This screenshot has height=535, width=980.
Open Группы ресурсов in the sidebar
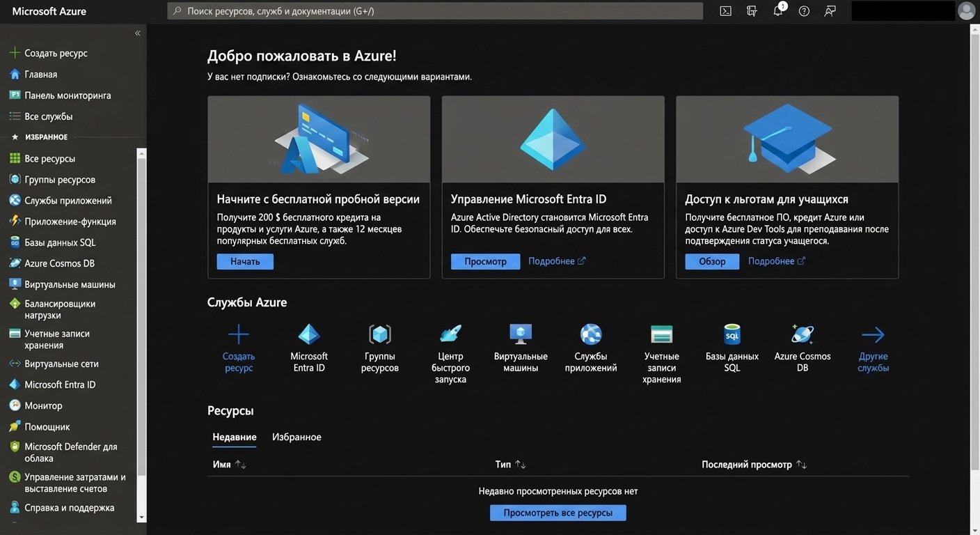(60, 179)
